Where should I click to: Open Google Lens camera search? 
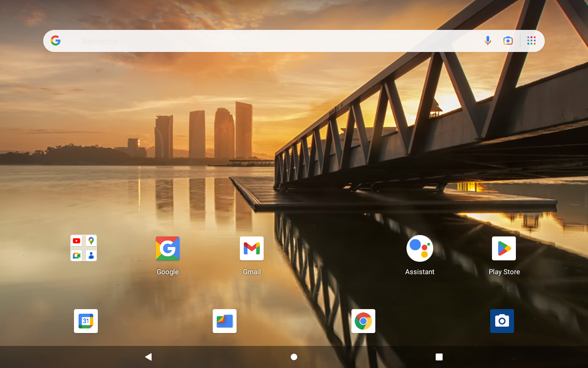pos(508,41)
